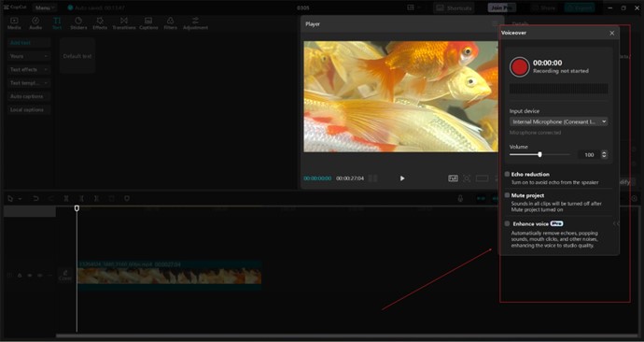The width and height of the screenshot is (644, 342).
Task: Click the Export button
Action: click(x=579, y=7)
